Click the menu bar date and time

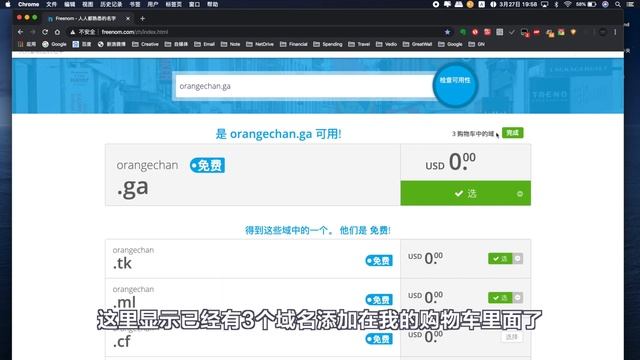coord(518,4)
